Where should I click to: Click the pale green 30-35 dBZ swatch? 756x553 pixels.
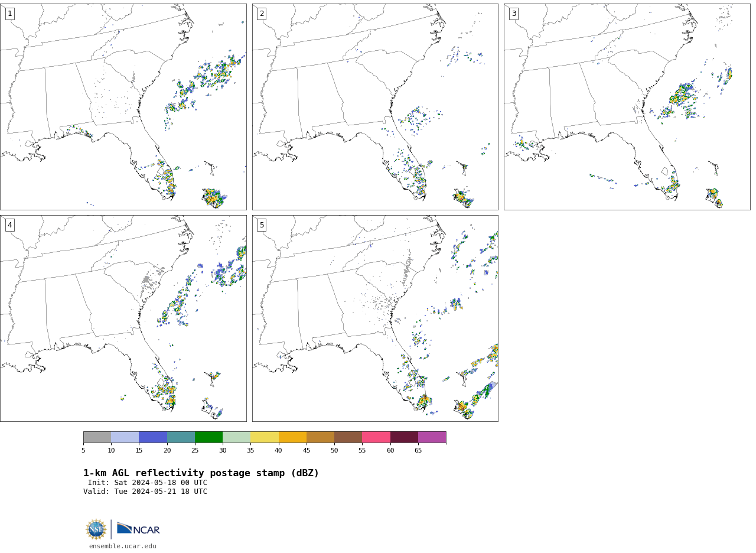click(236, 437)
